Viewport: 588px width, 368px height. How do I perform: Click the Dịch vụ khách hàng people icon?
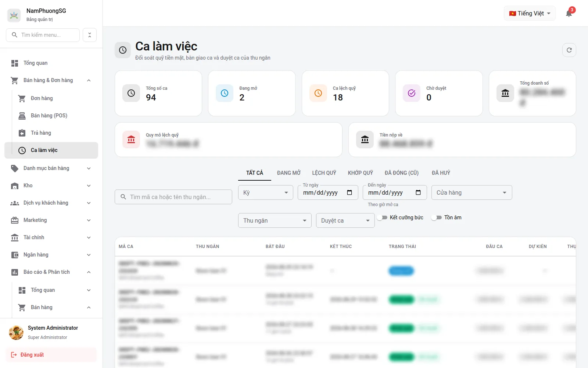pyautogui.click(x=15, y=203)
